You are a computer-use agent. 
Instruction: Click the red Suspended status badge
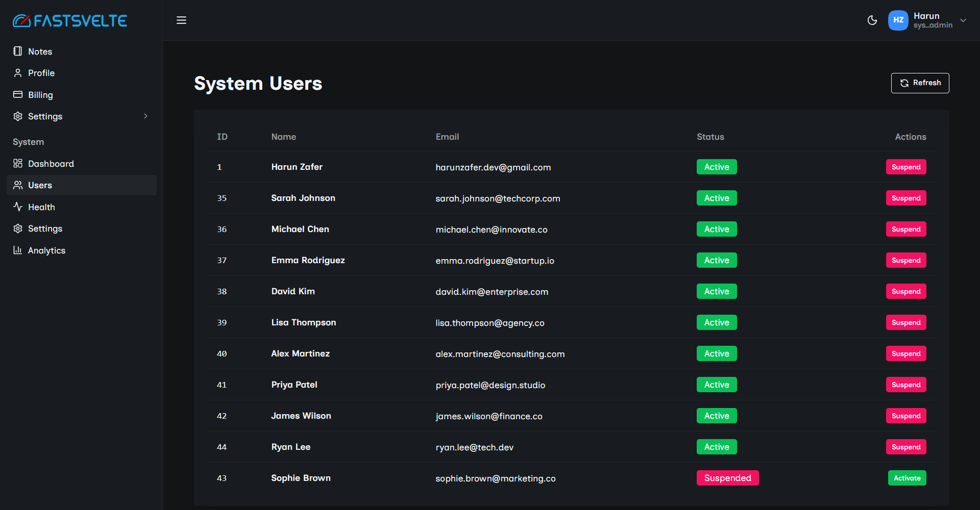(x=727, y=478)
